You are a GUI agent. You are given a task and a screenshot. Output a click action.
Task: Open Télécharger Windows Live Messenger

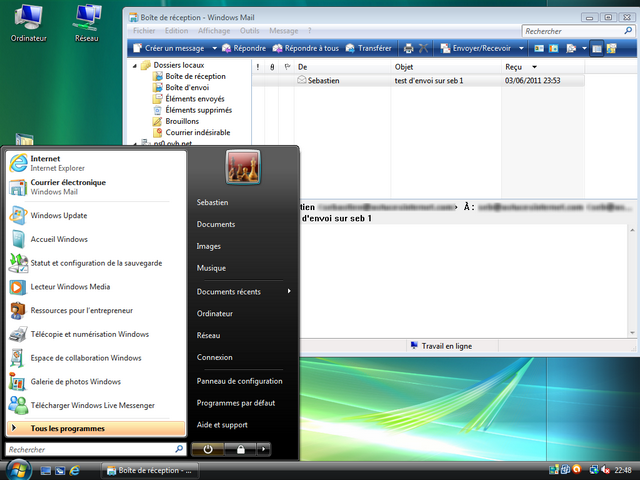[x=96, y=405]
